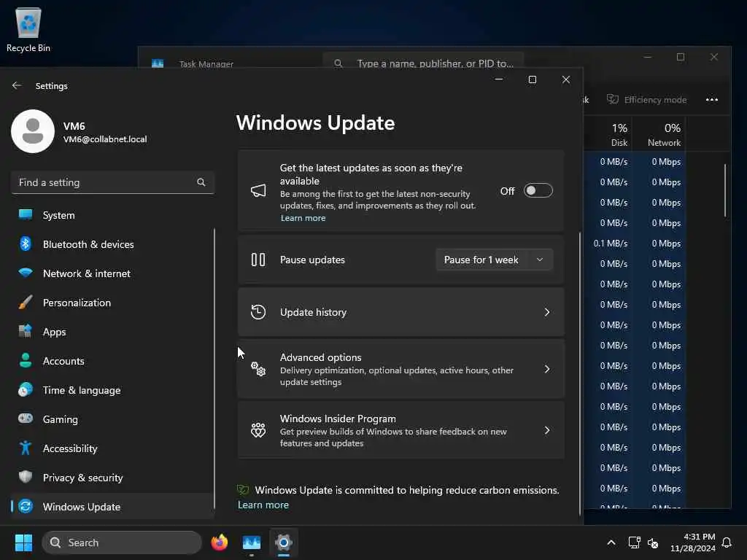Toggle Get the latest updates switch on
Screen dimensions: 747x560
click(x=538, y=190)
